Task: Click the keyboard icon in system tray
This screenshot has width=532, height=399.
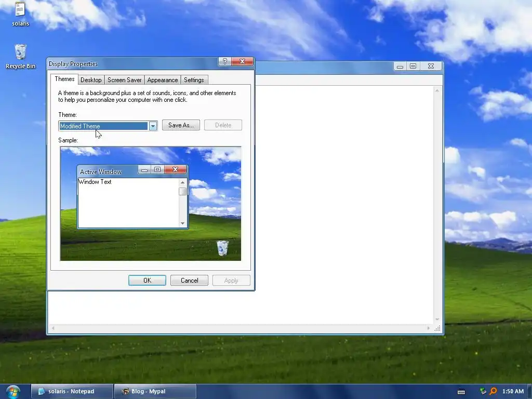Action: (461, 392)
